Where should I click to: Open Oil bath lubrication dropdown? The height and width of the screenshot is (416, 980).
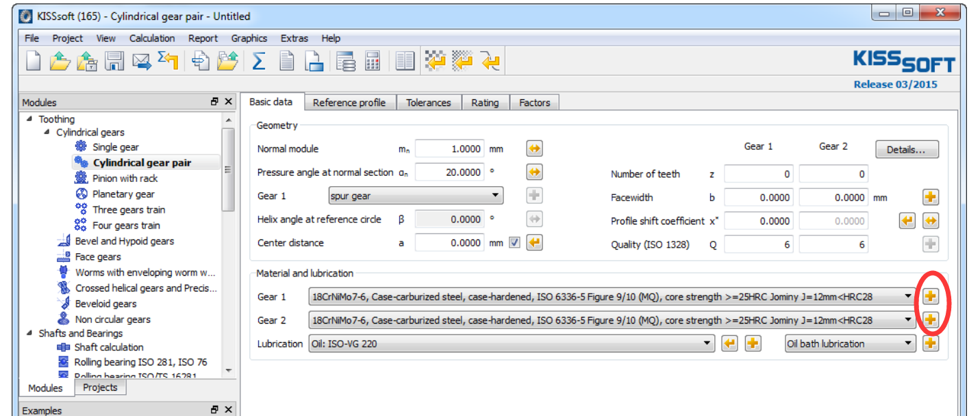pos(850,343)
